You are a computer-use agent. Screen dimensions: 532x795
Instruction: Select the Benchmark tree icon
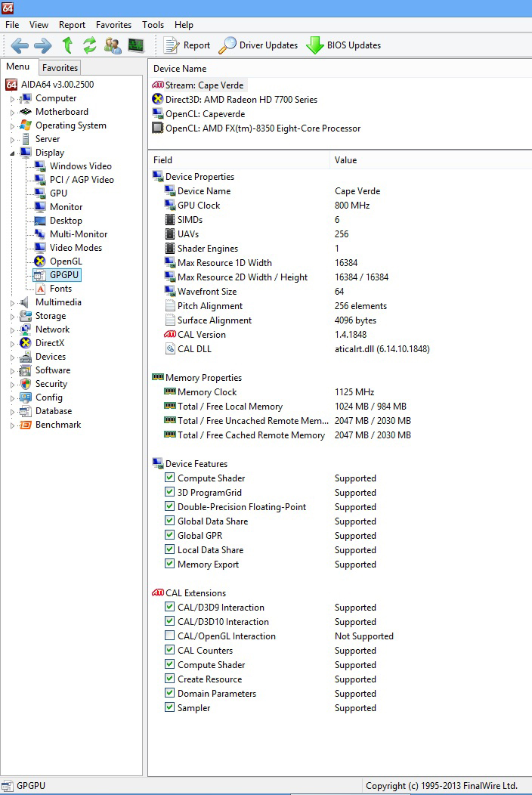pyautogui.click(x=26, y=425)
